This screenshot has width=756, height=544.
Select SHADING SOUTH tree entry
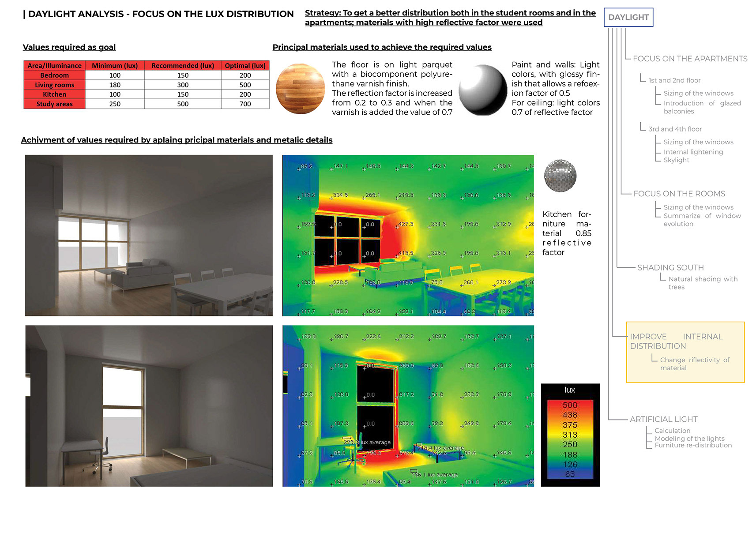point(670,267)
